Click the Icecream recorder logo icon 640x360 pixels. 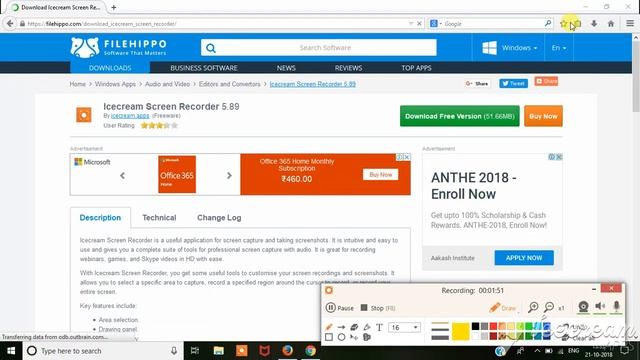(x=329, y=290)
